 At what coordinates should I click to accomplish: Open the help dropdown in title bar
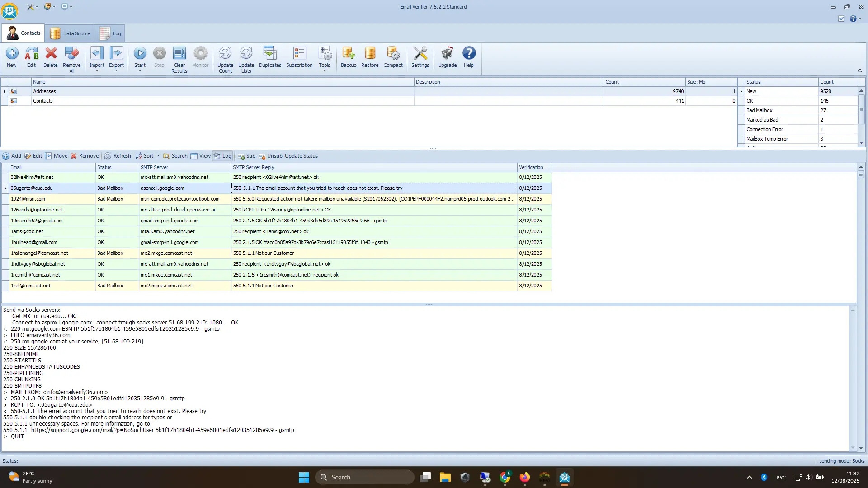click(859, 19)
